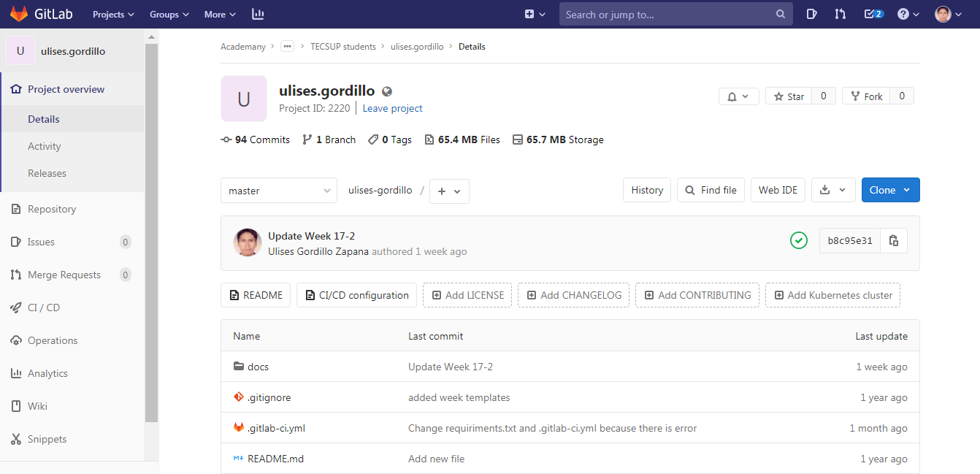This screenshot has height=474, width=980.
Task: Click the Find file button
Action: 711,190
